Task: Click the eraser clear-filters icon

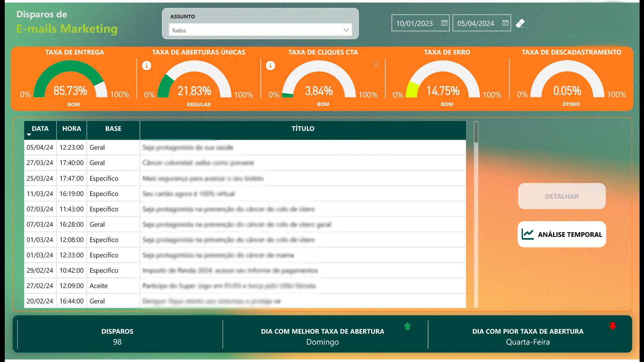Action: pos(520,23)
